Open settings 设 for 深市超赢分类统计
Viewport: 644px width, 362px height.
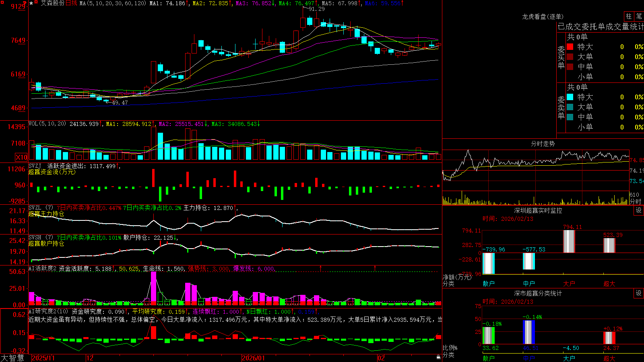click(639, 293)
